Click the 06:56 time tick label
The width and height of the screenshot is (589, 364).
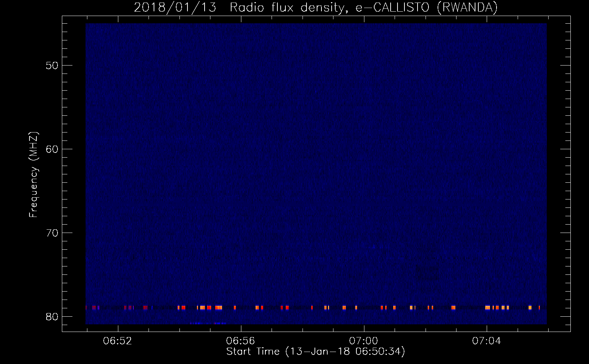(241, 341)
